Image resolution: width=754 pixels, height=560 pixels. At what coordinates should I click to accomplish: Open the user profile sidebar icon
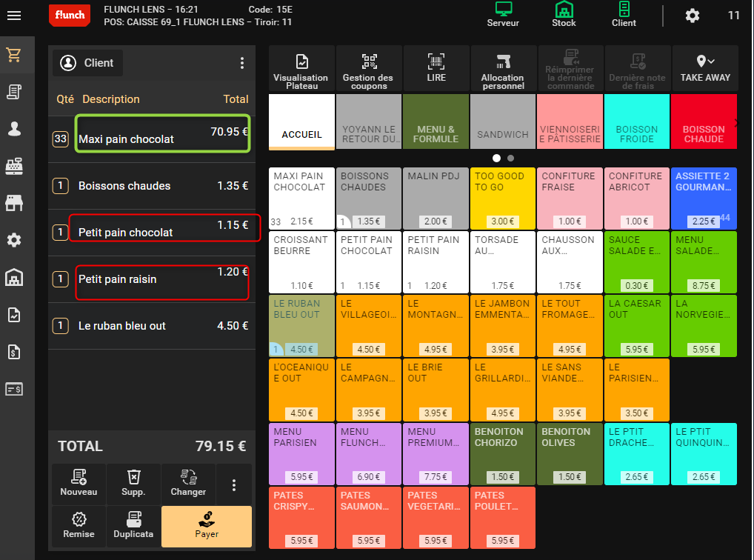click(14, 128)
